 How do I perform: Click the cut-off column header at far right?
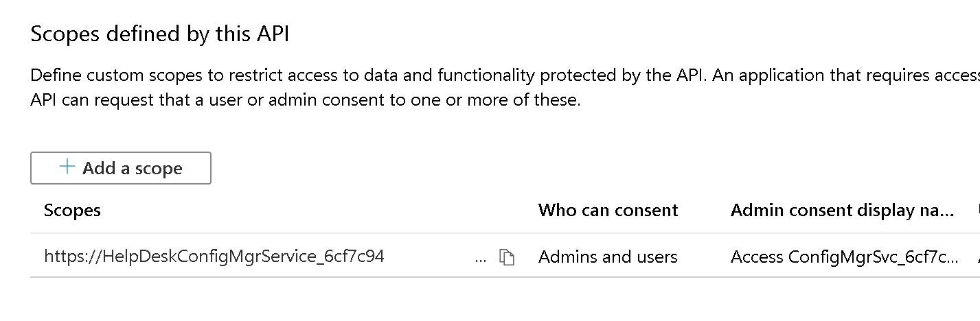pos(977,210)
